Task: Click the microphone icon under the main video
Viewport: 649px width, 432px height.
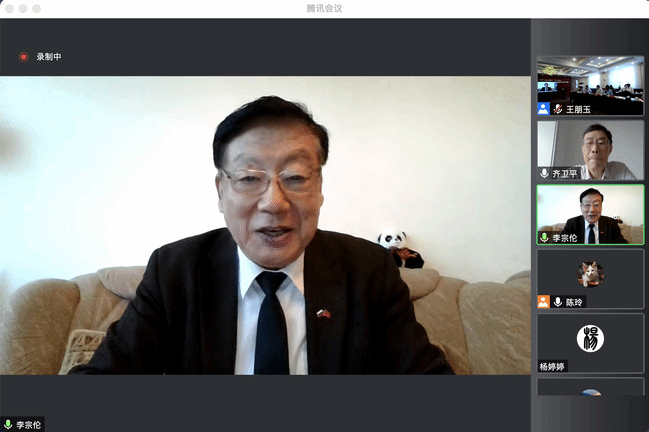Action: pos(8,425)
